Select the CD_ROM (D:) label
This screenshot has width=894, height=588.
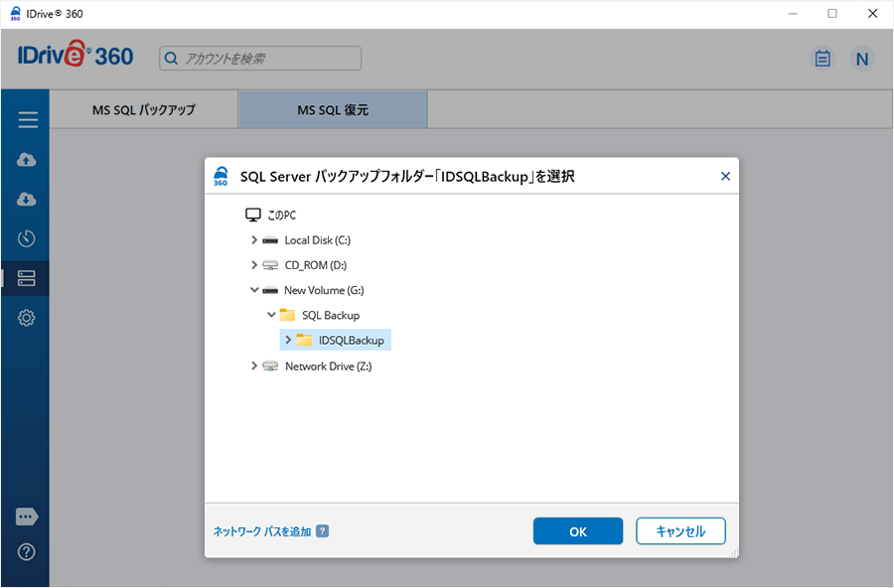tap(316, 265)
